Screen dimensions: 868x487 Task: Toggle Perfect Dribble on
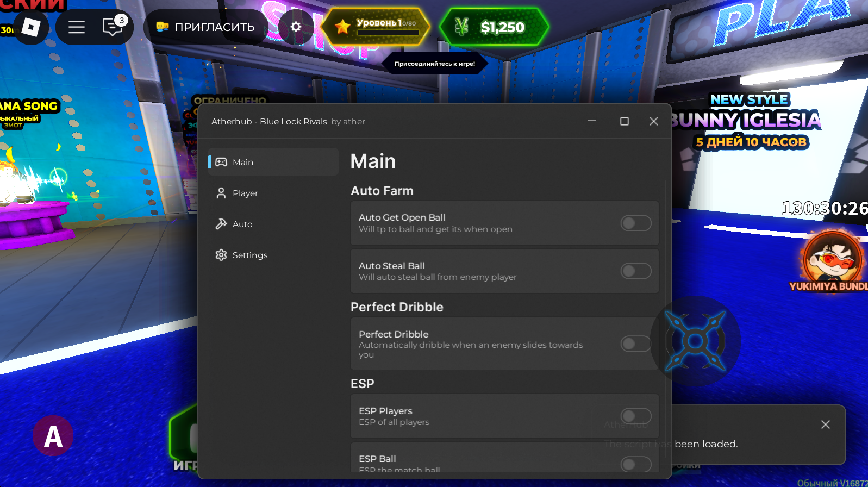coord(636,344)
